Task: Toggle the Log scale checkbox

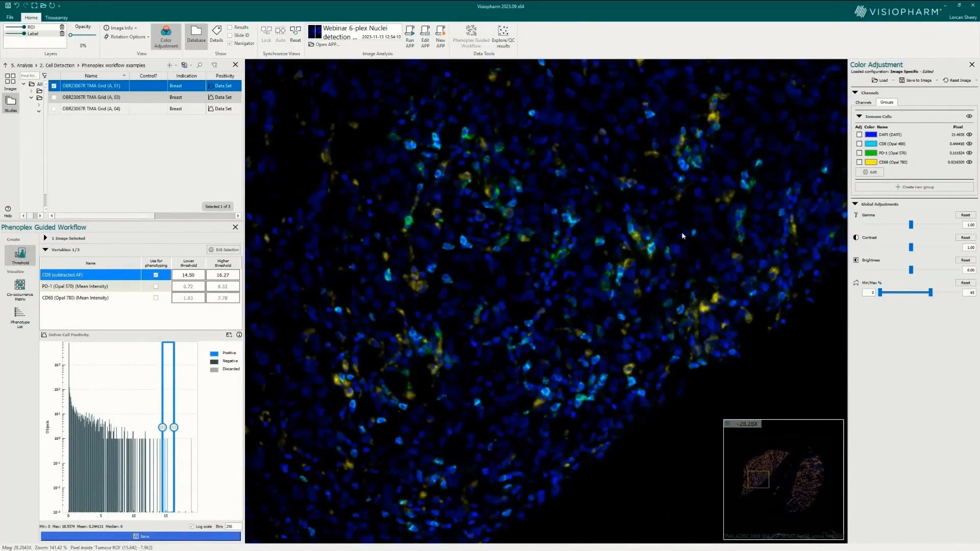Action: point(191,527)
